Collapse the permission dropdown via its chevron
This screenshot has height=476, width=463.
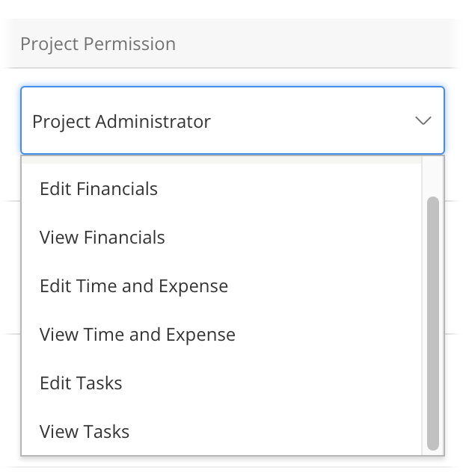click(423, 121)
